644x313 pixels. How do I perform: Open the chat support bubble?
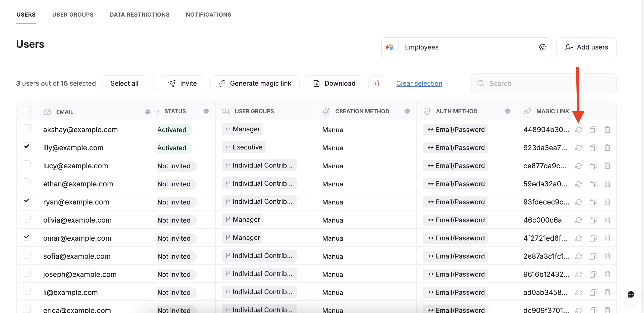pyautogui.click(x=630, y=294)
